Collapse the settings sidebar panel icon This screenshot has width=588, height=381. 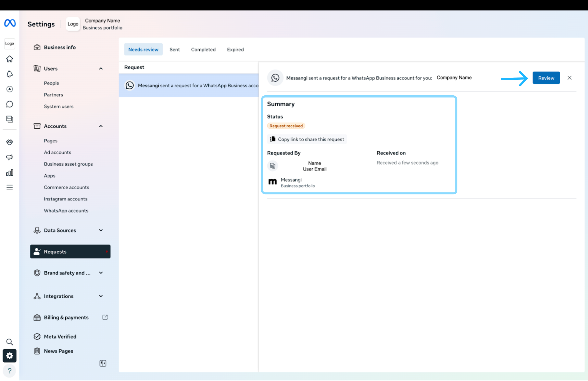103,363
